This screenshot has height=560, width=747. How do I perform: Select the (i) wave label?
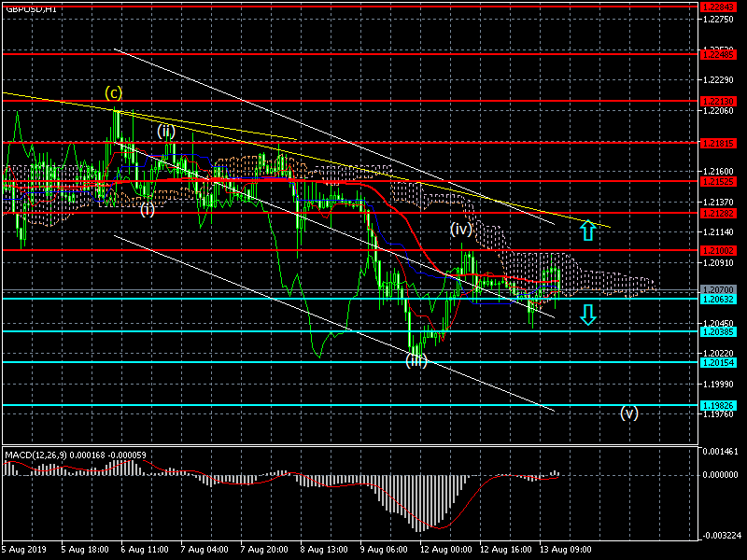148,209
